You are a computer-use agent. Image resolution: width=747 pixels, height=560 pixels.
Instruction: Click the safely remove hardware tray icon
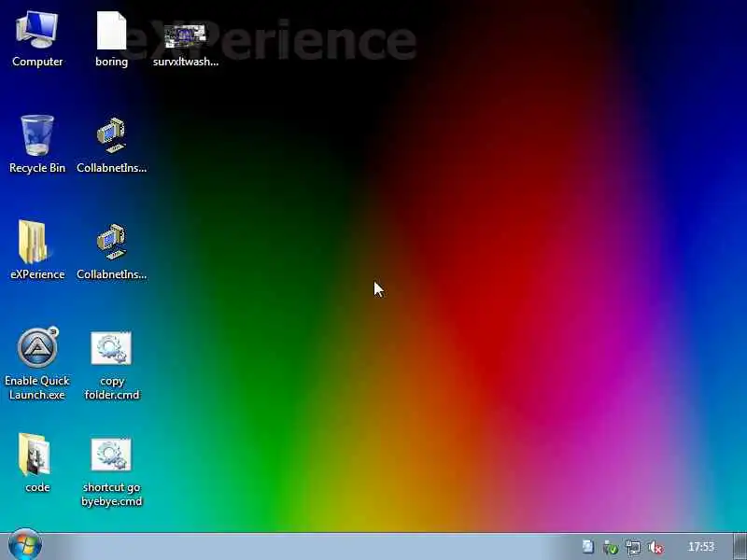coord(611,547)
